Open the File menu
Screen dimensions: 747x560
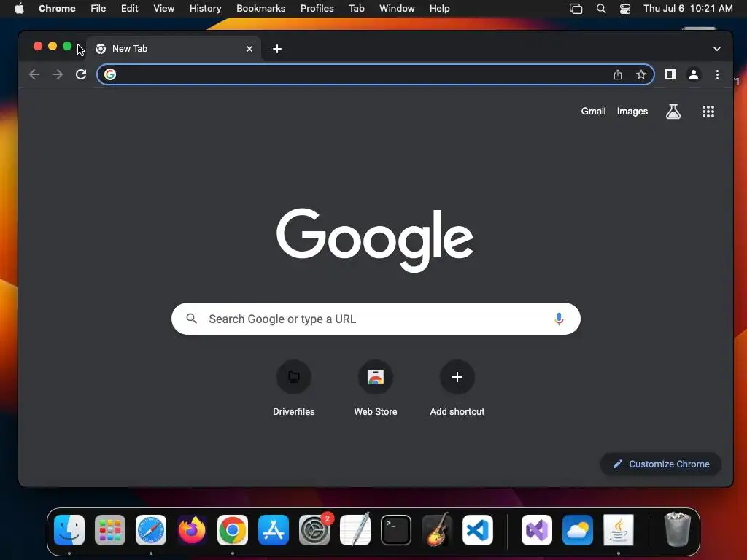click(98, 8)
